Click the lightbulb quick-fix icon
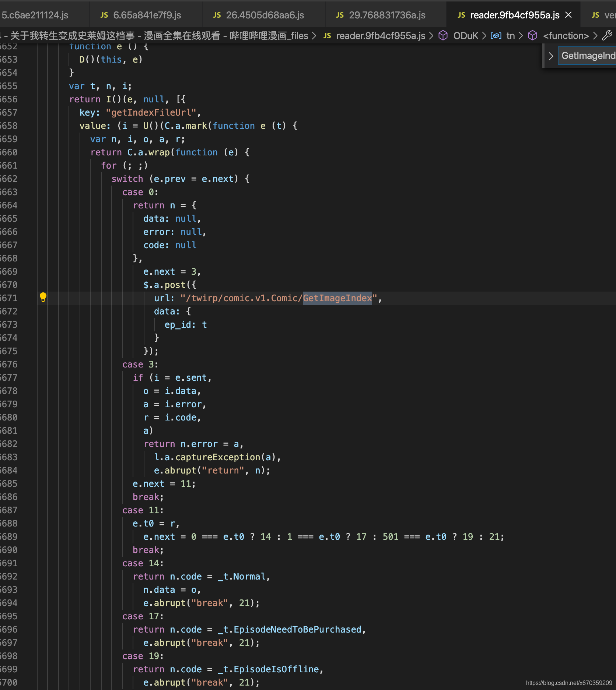This screenshot has width=616, height=690. (x=43, y=298)
